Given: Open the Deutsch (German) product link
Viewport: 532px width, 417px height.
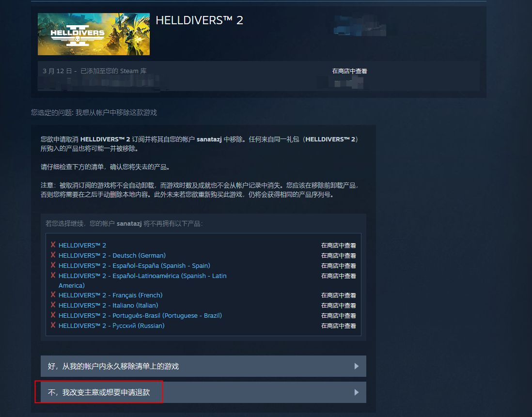Looking at the screenshot, I should coord(112,255).
